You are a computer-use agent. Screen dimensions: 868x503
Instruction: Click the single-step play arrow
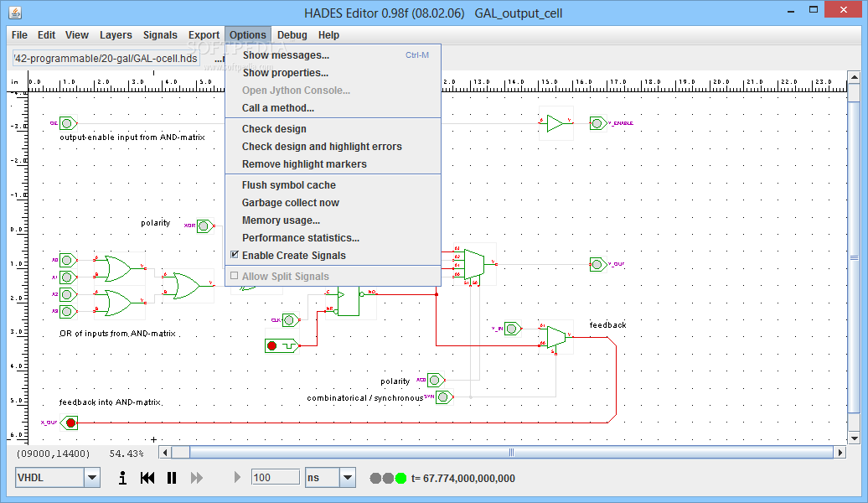237,478
